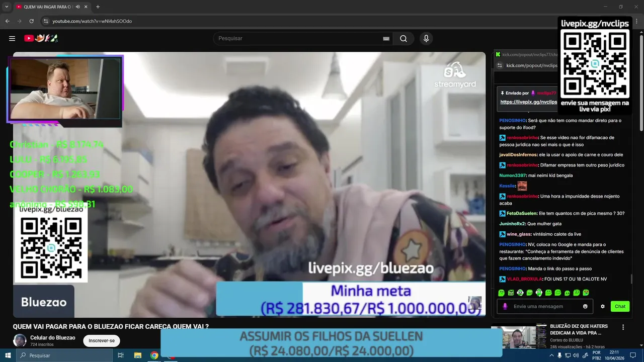
Task: Open the Cortes do BLUBLU channel link
Action: [567, 340]
